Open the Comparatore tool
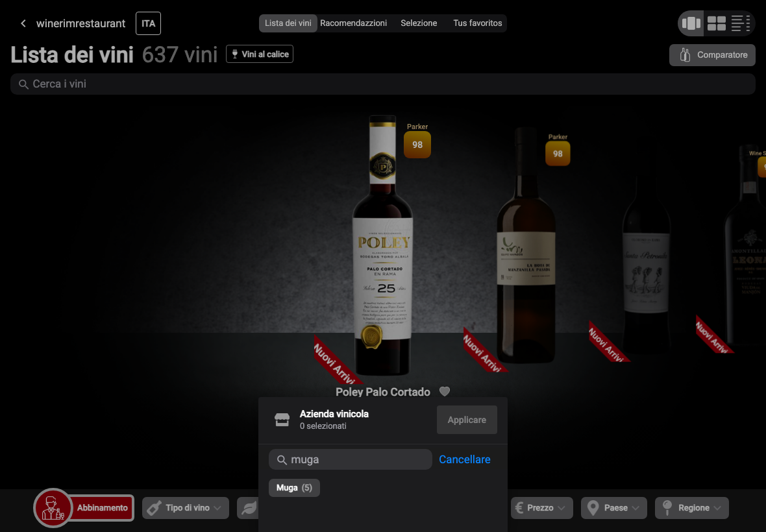 point(711,55)
